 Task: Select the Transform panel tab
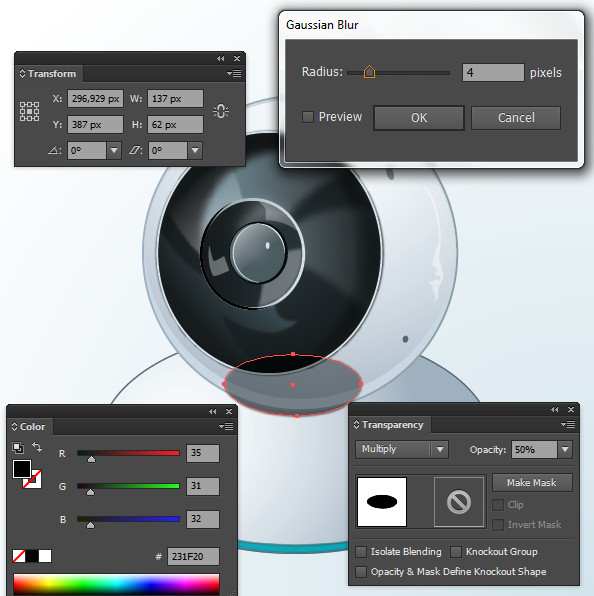49,74
